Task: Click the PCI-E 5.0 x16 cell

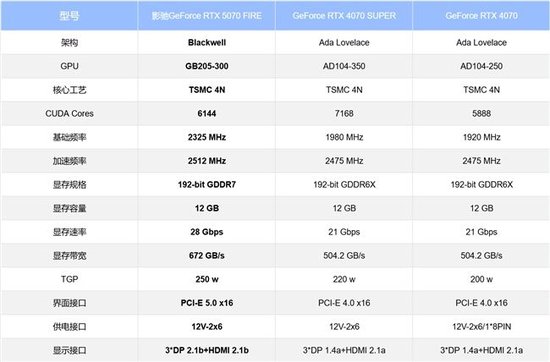Action: point(207,303)
